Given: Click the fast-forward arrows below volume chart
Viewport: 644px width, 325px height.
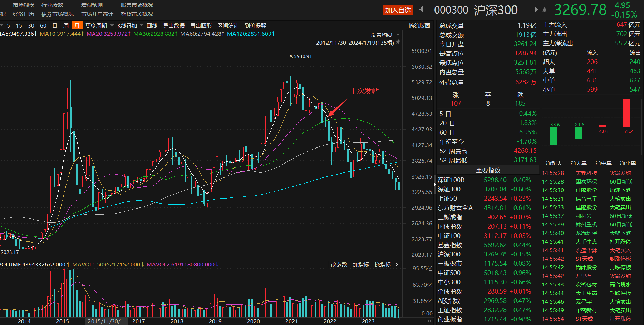Looking at the screenshot, I should tap(429, 321).
